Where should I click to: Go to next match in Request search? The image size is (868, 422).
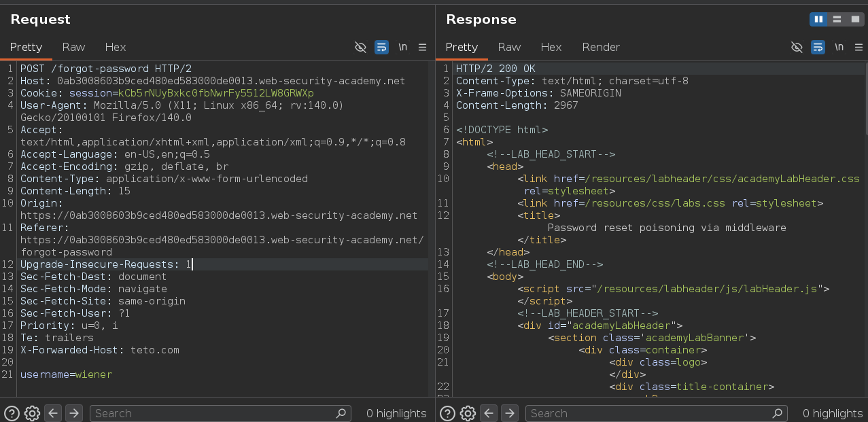74,413
